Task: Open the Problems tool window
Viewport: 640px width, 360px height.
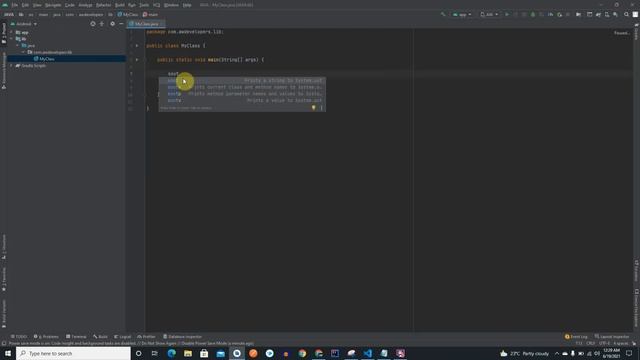Action: pos(46,337)
